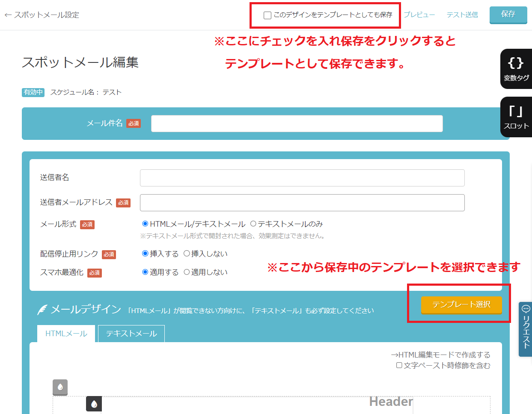Select テキストメールのみ radio option
The height and width of the screenshot is (414, 532).
coord(253,224)
